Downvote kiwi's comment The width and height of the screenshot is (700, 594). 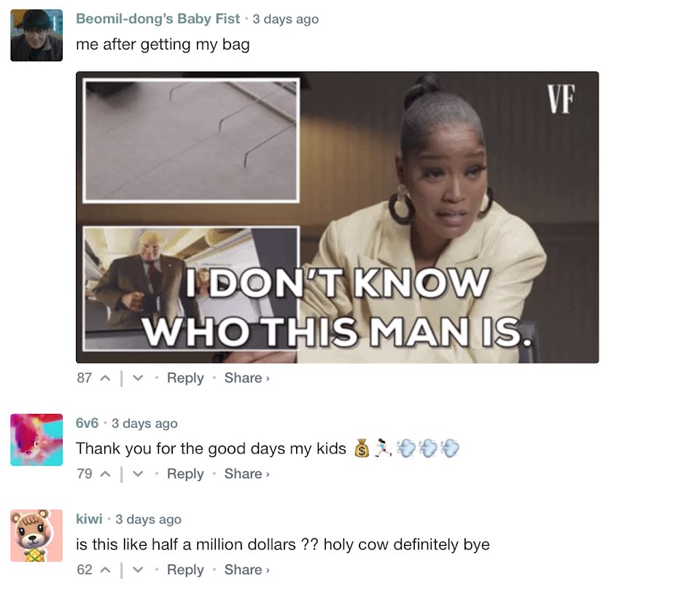coord(138,570)
